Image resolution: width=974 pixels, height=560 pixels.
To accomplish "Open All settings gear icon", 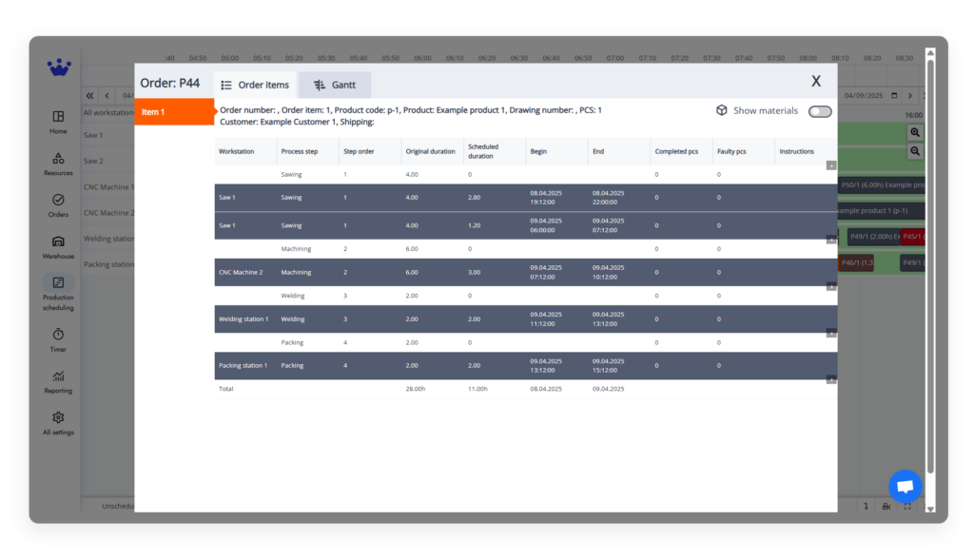I will (58, 418).
